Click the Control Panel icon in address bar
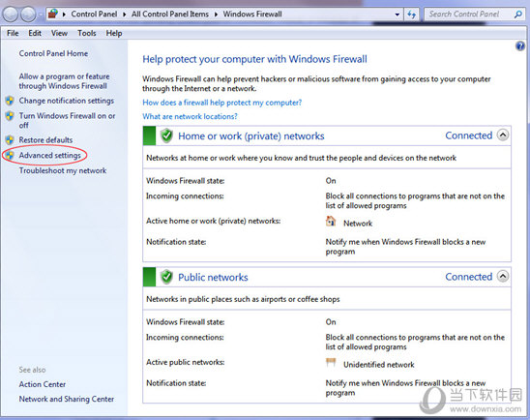 [x=53, y=14]
